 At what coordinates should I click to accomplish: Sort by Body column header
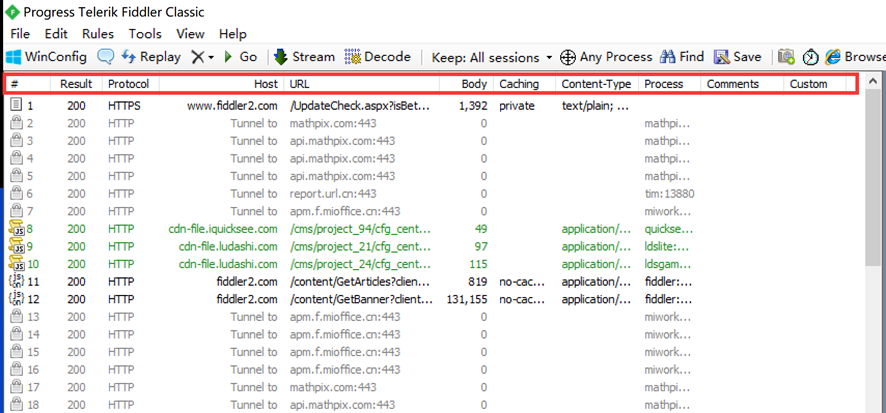coord(466,84)
